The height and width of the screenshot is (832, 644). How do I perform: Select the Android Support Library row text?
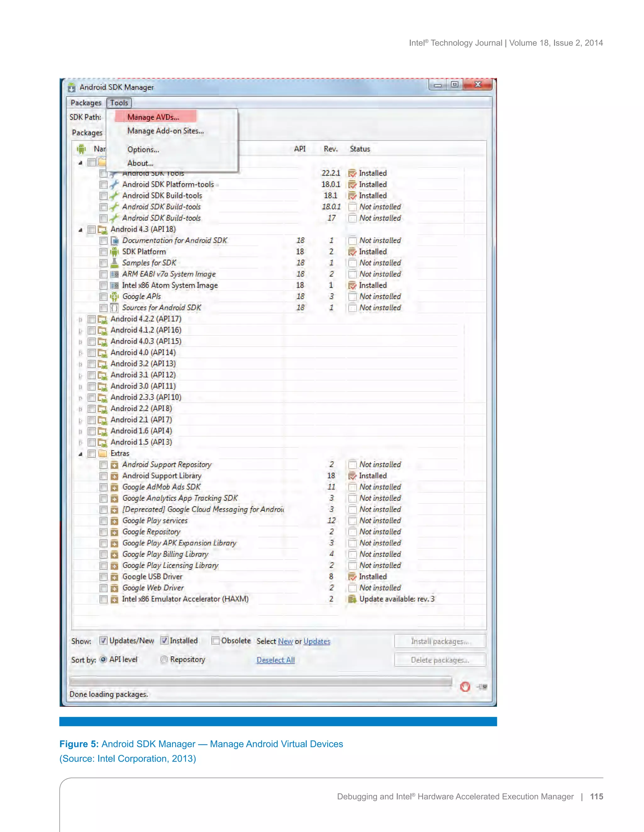pos(162,476)
